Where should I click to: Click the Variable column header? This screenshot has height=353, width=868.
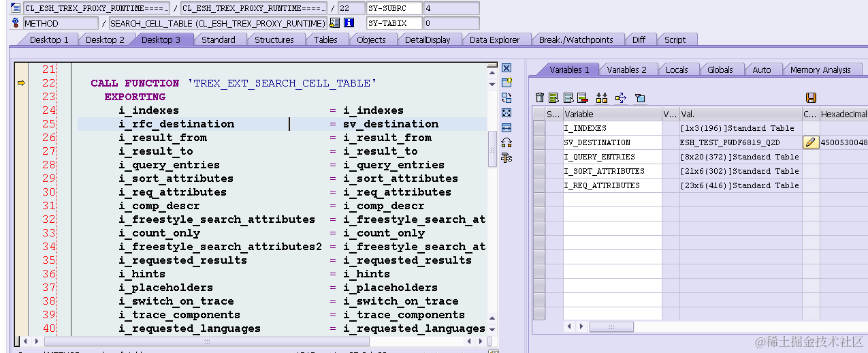click(x=612, y=114)
